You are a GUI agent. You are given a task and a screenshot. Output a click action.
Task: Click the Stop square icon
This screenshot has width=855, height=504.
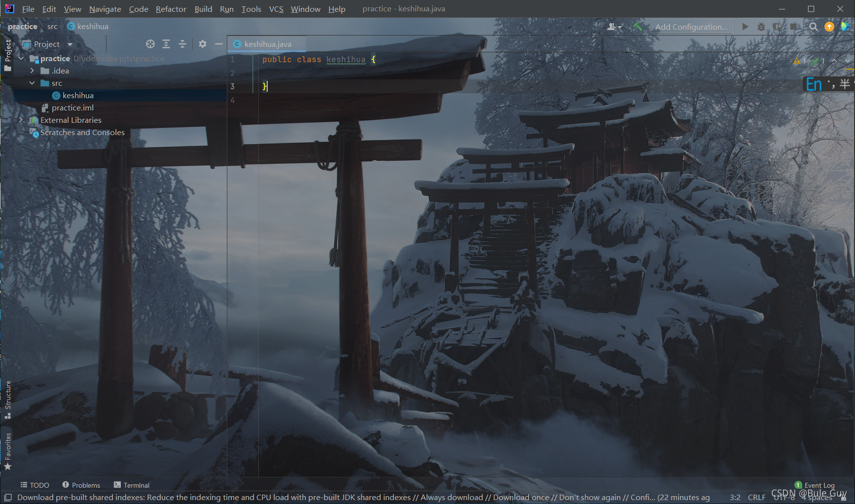click(794, 27)
